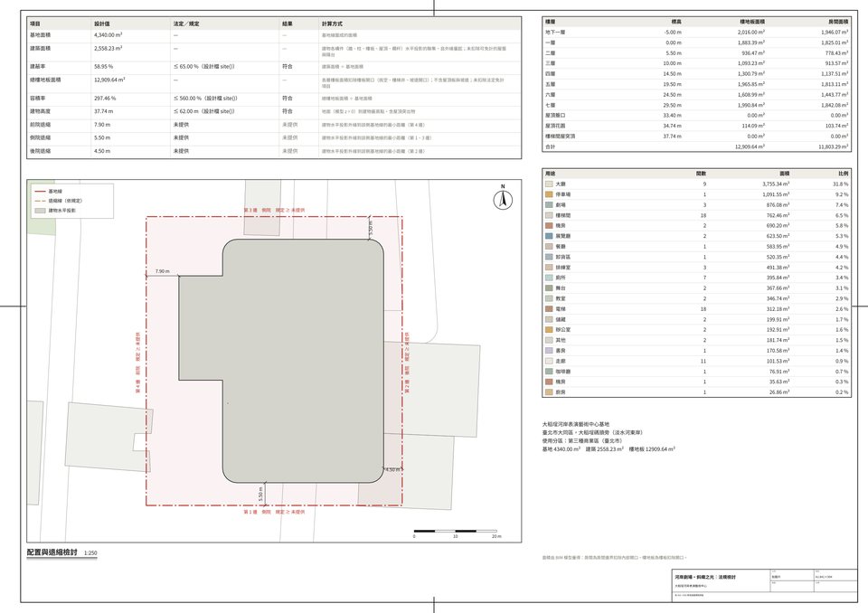Select "1,091.55 m²" parking area value
868x613 pixels.
click(x=776, y=194)
